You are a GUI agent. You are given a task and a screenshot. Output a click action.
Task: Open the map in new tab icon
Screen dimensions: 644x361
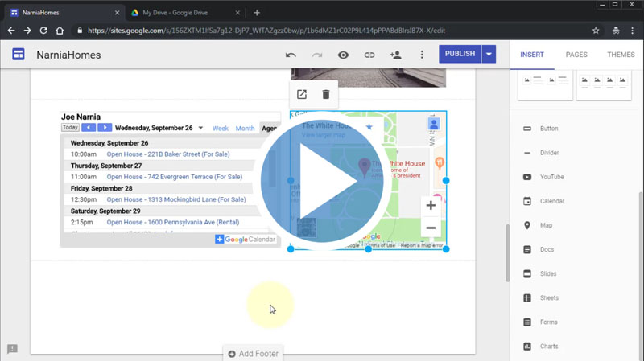(x=302, y=95)
